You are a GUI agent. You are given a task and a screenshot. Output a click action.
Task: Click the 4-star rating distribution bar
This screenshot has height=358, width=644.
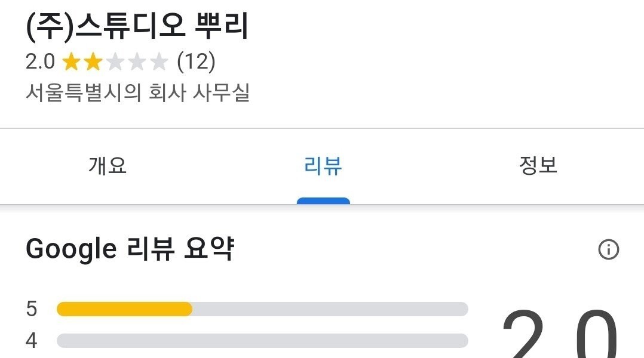[x=262, y=341]
